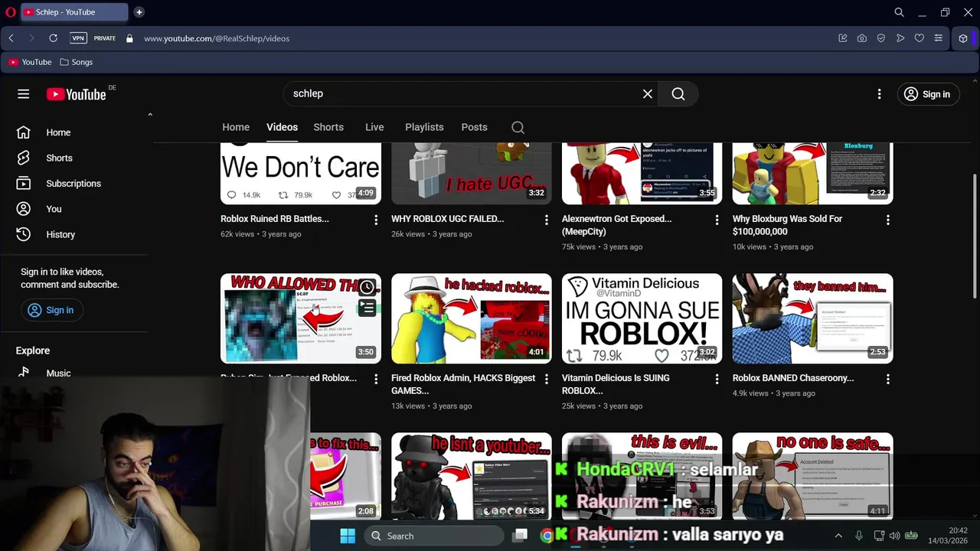Expand the Songs bookmarks folder
The image size is (980, 551).
tap(76, 62)
